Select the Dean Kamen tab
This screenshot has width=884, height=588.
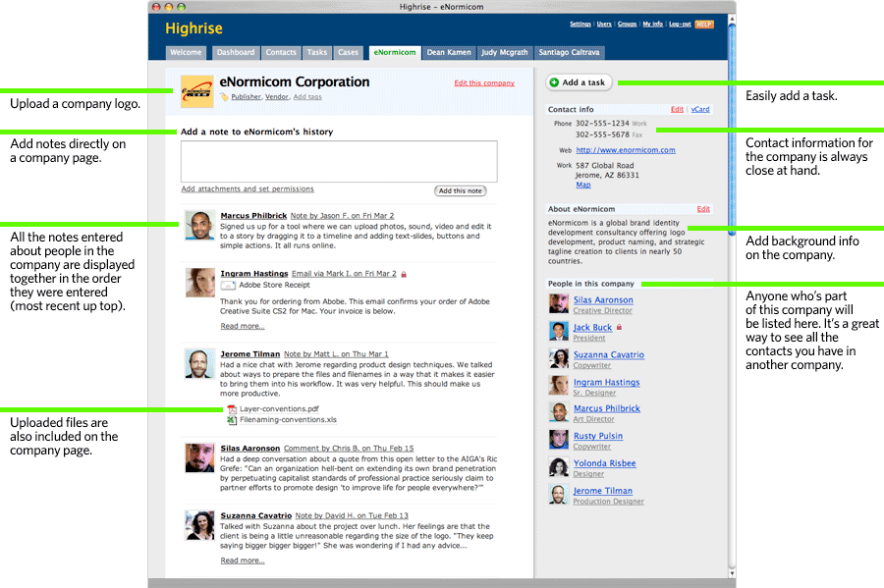click(449, 52)
